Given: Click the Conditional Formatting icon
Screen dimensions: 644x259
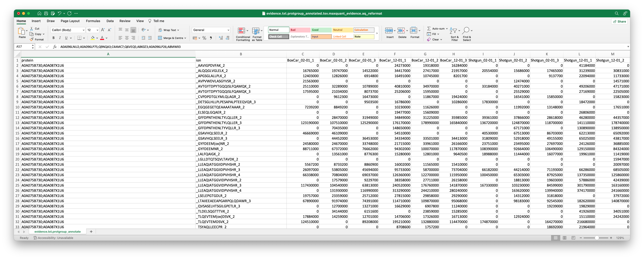Looking at the screenshot, I should tap(241, 31).
